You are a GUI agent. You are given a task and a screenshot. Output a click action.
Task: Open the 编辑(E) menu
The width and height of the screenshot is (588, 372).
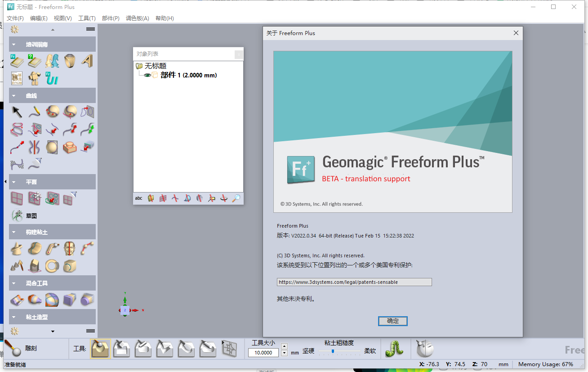[39, 18]
